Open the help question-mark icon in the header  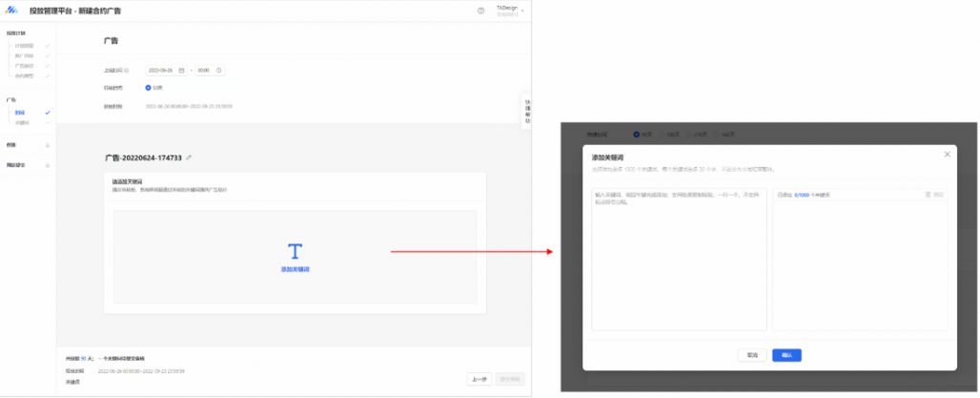point(480,11)
